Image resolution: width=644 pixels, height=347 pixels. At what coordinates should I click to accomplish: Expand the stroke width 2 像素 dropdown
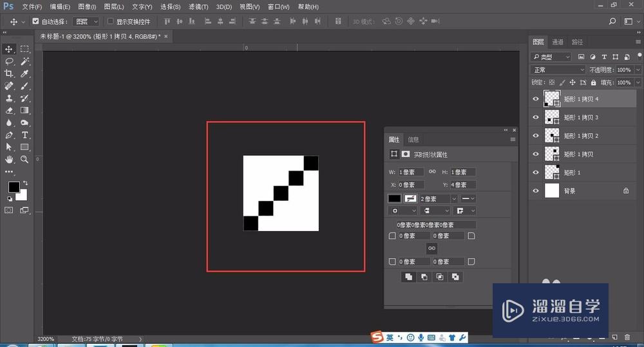(454, 199)
